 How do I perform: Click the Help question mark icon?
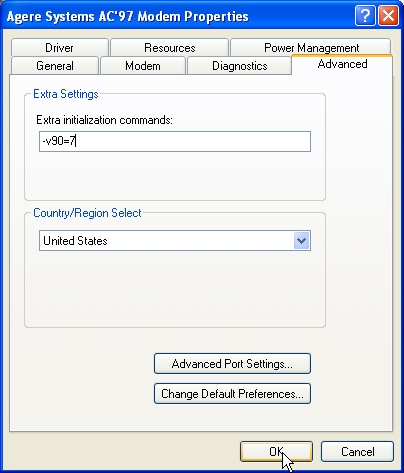365,15
